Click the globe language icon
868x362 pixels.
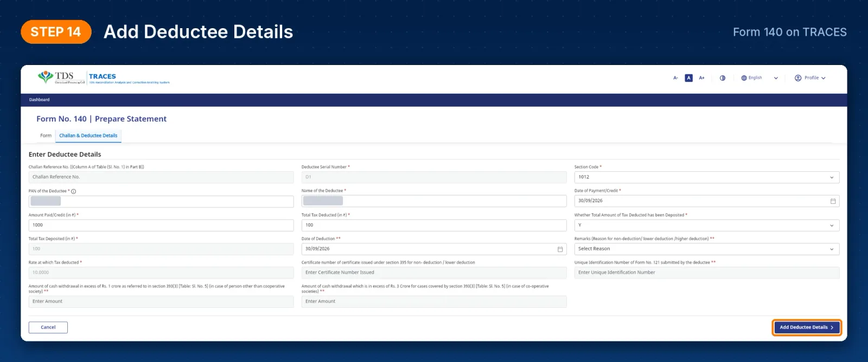[x=744, y=78]
